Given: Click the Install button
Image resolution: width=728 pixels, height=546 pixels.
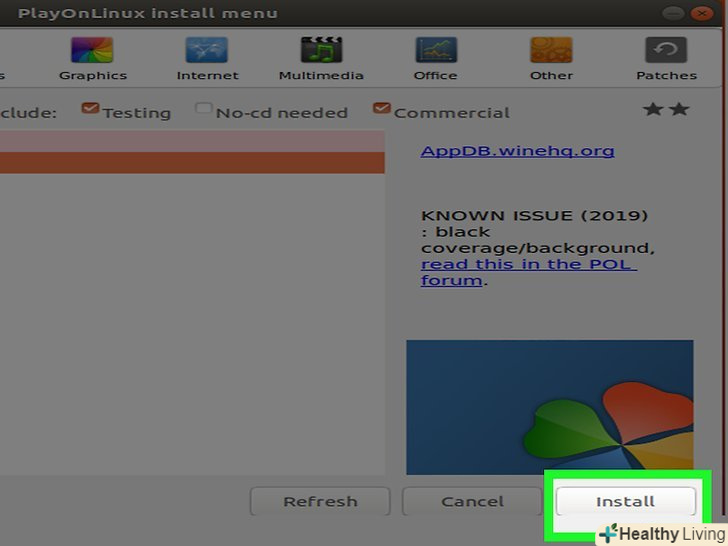Looking at the screenshot, I should click(625, 501).
